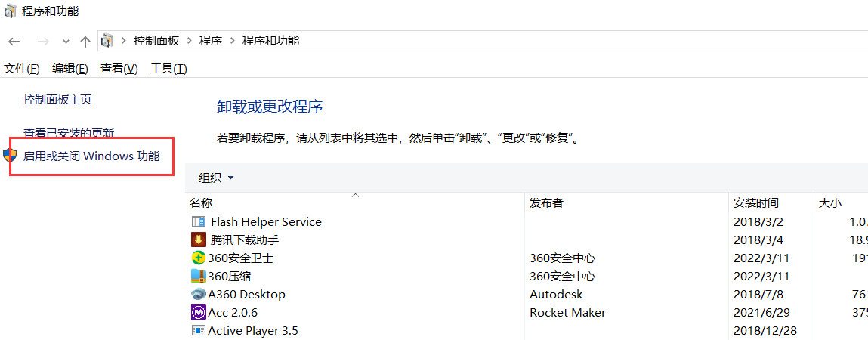Select the Acc 2.0.6 entry name
This screenshot has height=340, width=868.
coord(233,312)
